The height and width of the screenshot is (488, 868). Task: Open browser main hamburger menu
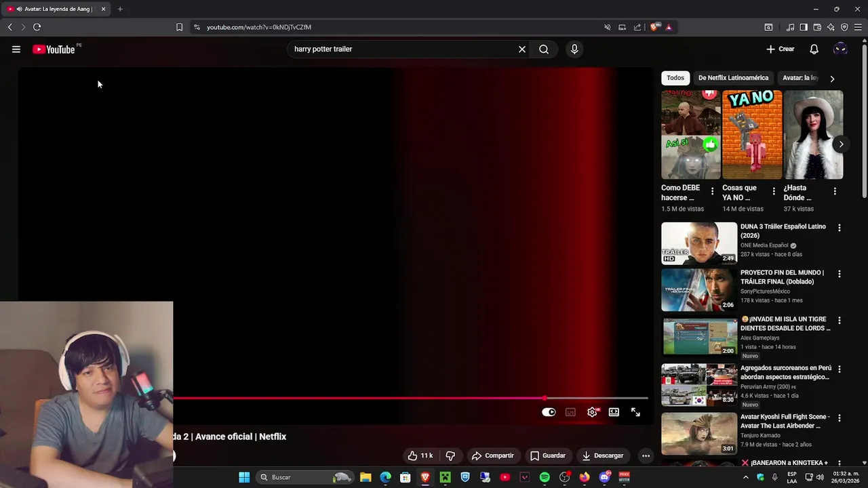pos(858,27)
